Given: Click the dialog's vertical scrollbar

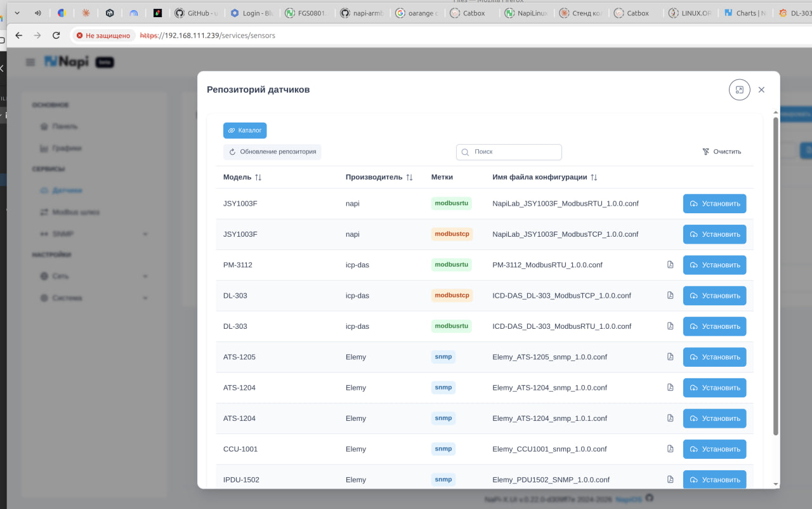Looking at the screenshot, I should (775, 276).
